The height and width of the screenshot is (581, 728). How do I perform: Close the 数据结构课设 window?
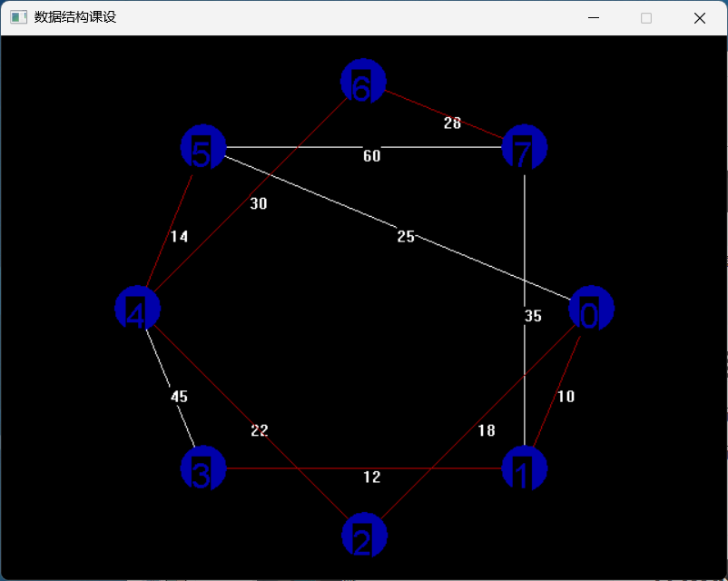[699, 17]
